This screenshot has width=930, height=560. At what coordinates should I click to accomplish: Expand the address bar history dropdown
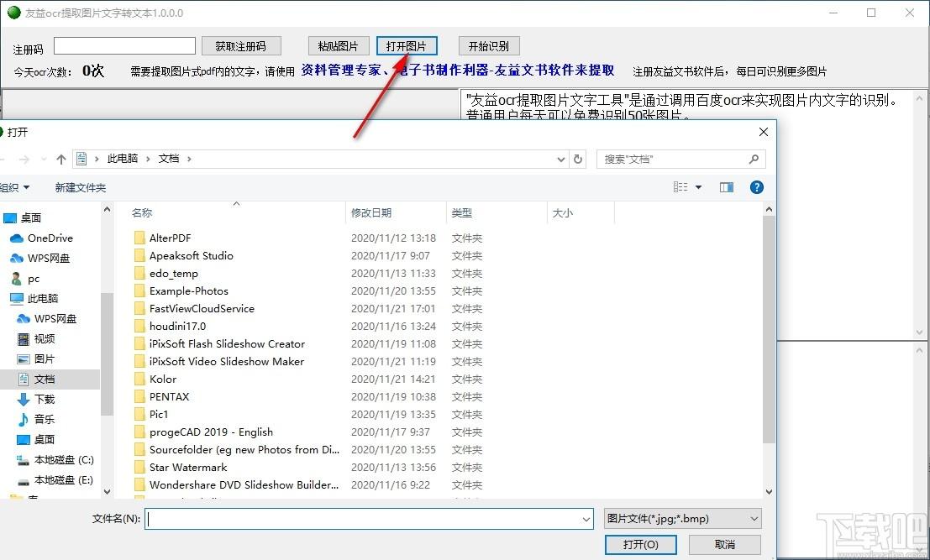click(x=561, y=159)
